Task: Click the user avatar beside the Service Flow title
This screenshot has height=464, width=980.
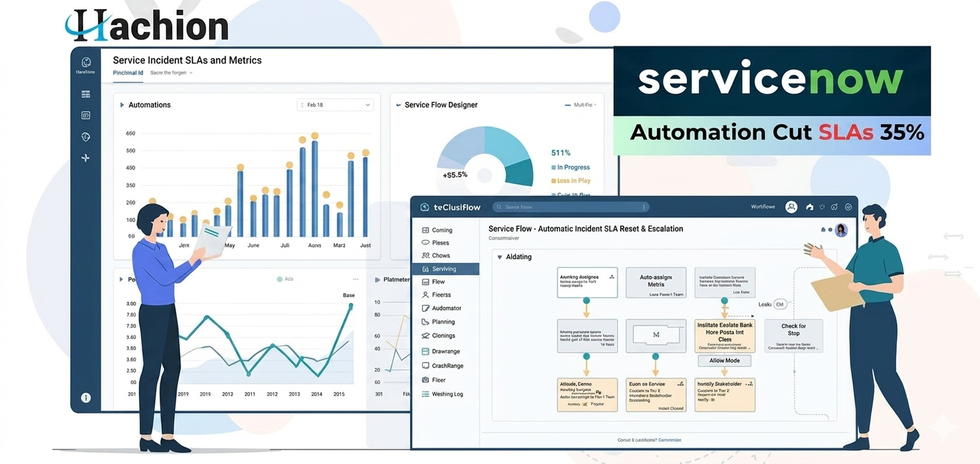Action: [x=841, y=230]
